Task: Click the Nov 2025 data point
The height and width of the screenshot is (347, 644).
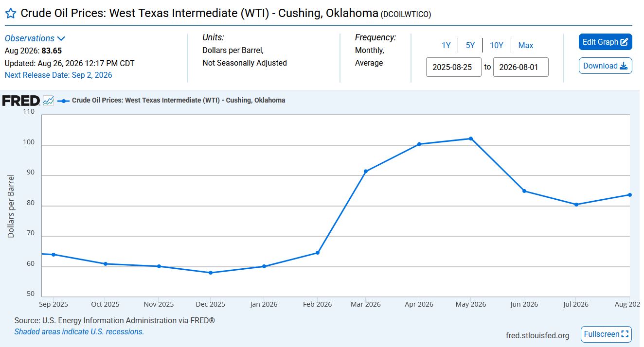Action: pyautogui.click(x=159, y=266)
